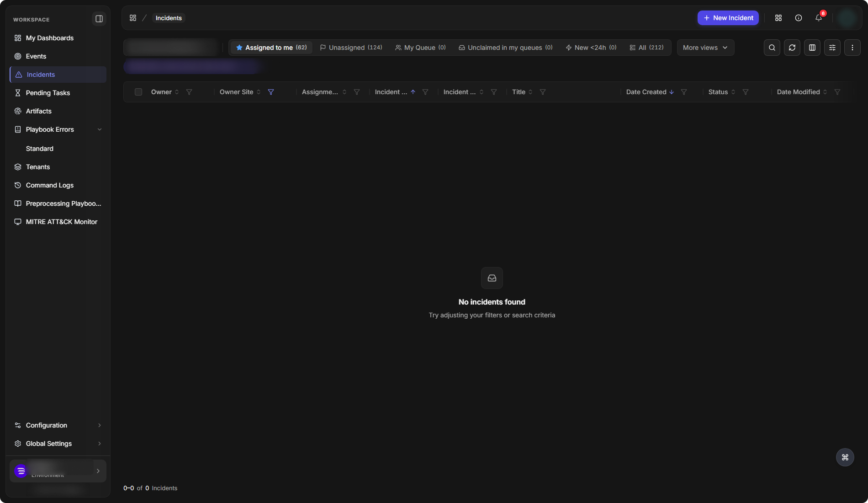Click the Status column filter icon

tap(745, 92)
